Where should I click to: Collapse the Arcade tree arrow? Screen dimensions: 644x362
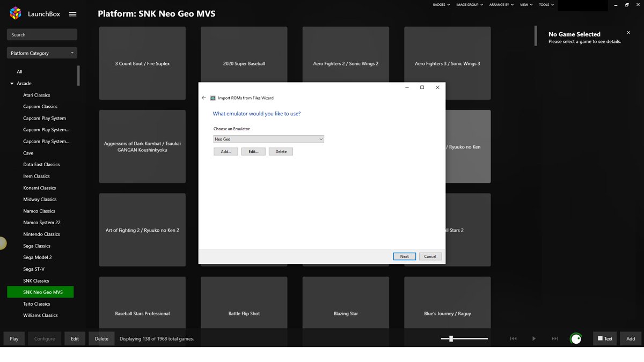12,84
